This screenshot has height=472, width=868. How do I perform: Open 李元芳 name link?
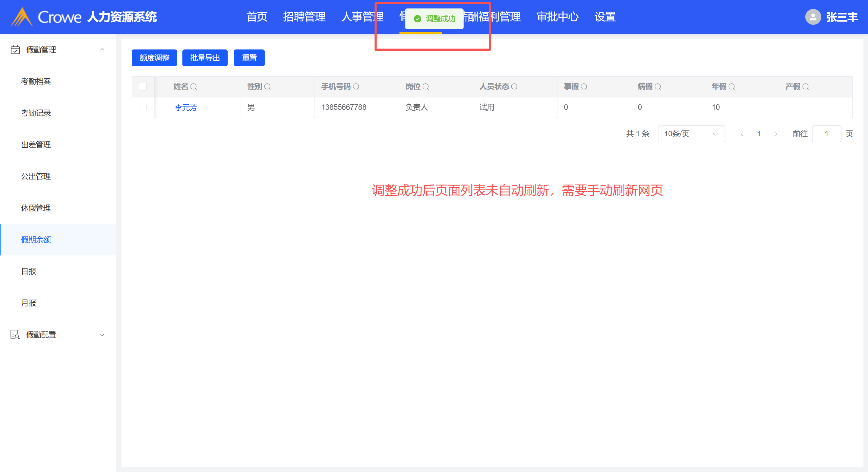(186, 107)
